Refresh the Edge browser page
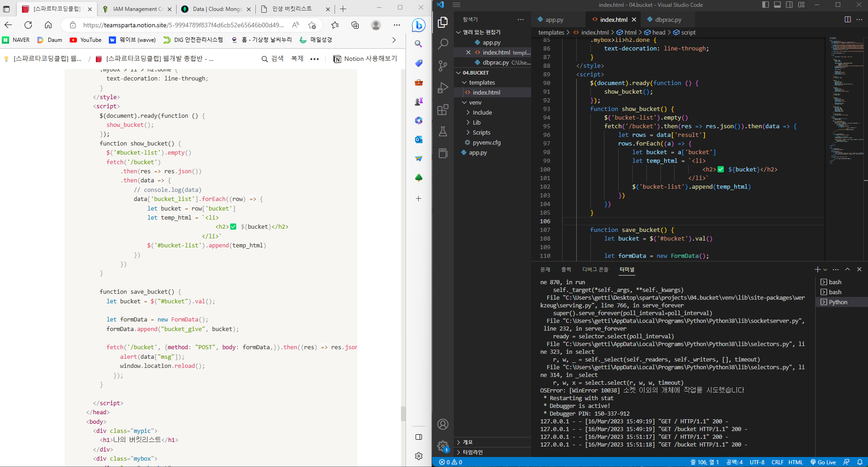This screenshot has width=868, height=467. (x=28, y=25)
